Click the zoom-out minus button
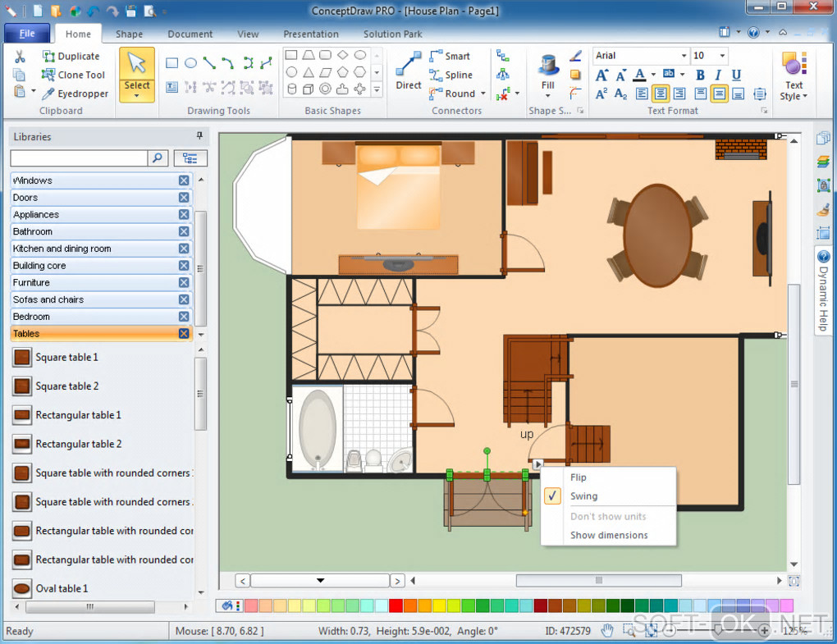This screenshot has width=837, height=644. click(x=670, y=631)
